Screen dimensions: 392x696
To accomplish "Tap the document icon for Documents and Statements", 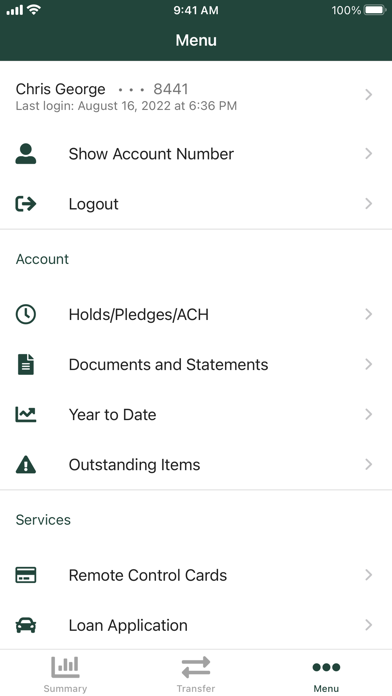I will click(x=26, y=364).
